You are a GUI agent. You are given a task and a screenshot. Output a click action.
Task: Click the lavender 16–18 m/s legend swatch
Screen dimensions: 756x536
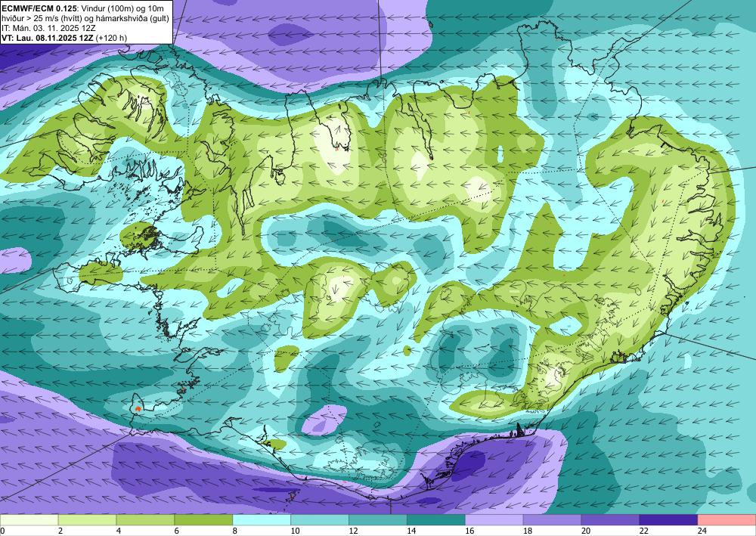(x=494, y=519)
